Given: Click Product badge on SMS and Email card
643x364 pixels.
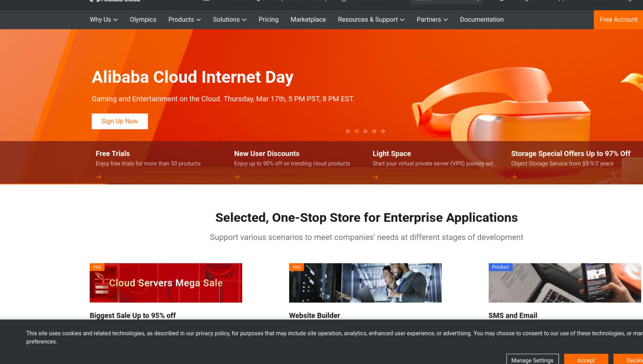Looking at the screenshot, I should (500, 267).
